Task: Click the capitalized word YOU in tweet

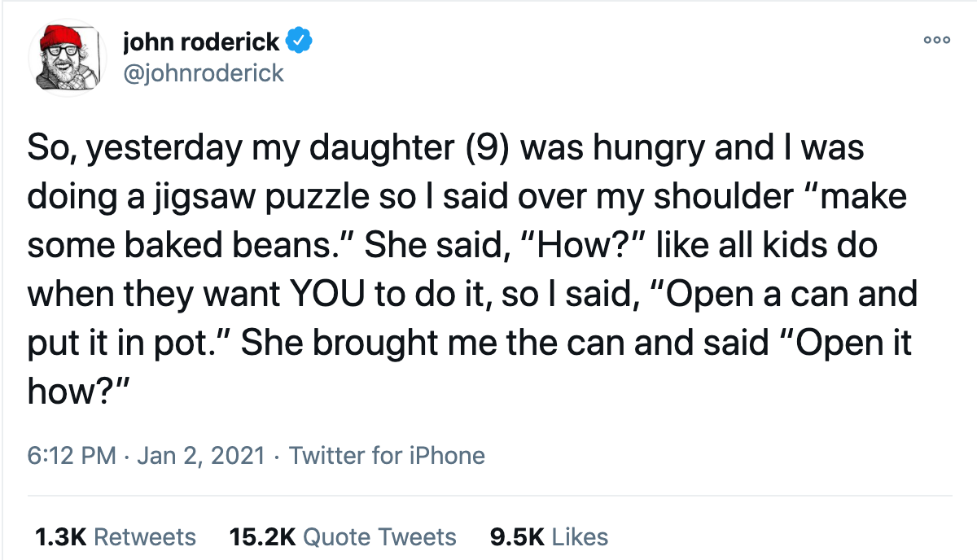Action: 325,294
